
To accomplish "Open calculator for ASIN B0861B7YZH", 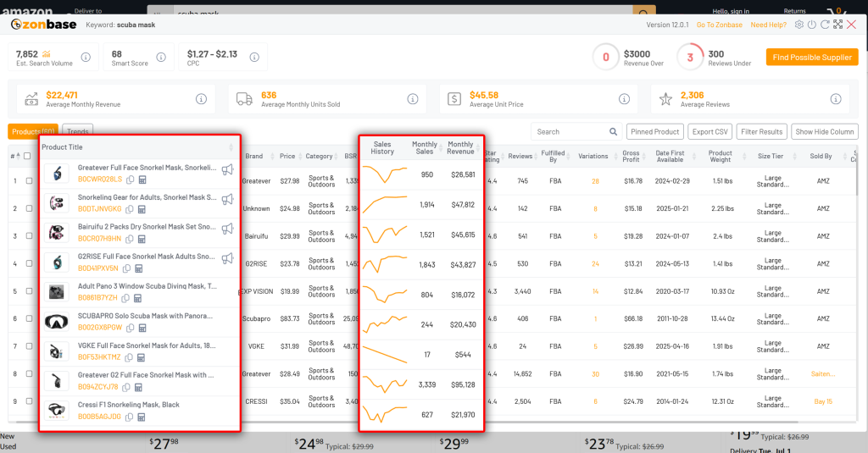I will click(137, 298).
